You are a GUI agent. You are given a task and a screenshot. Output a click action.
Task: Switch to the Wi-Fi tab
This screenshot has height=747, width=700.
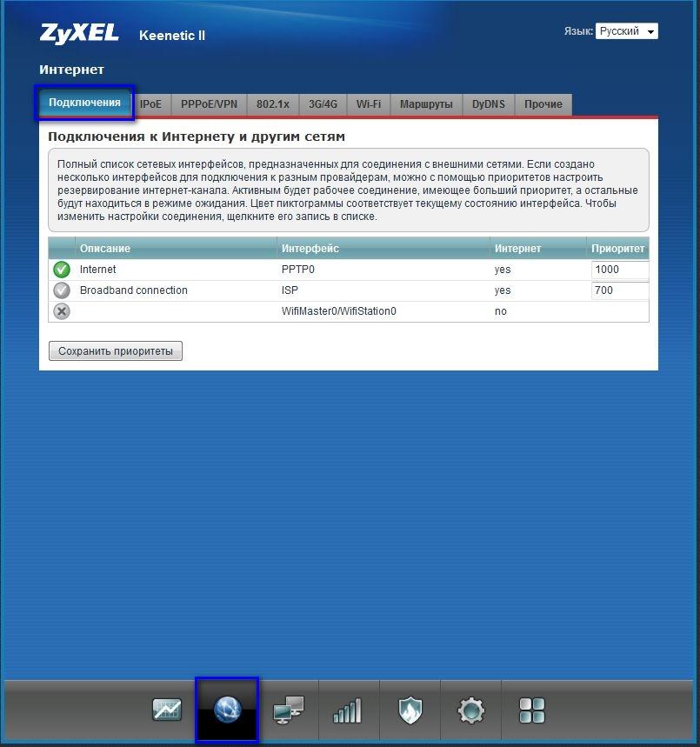[x=369, y=103]
